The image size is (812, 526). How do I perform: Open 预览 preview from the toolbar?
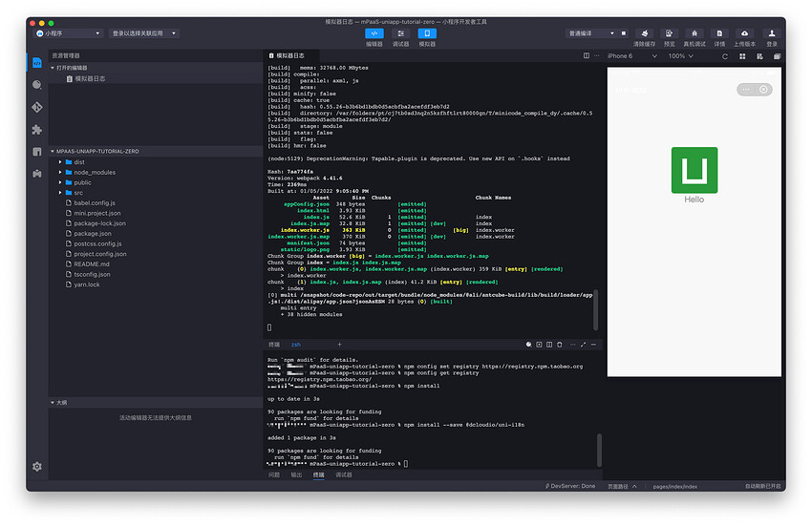[x=670, y=33]
